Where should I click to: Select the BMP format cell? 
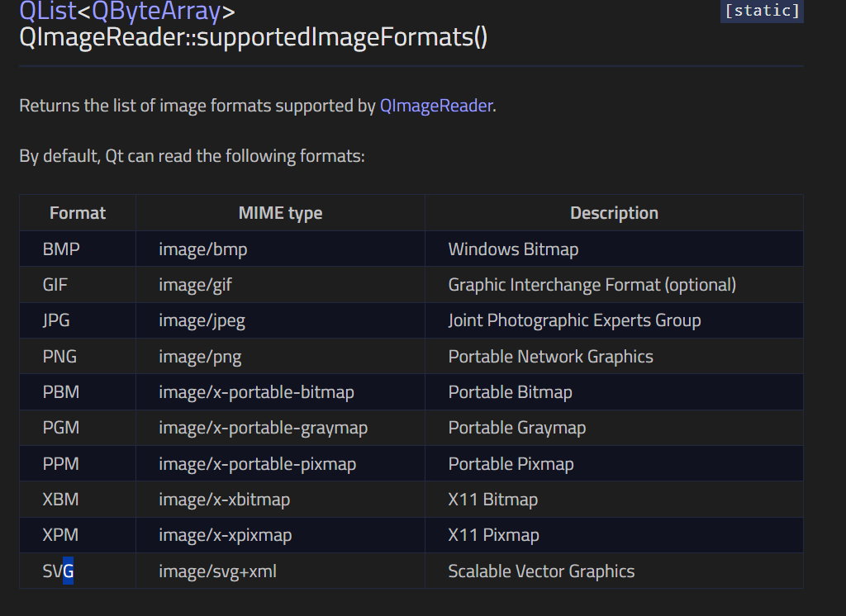point(61,249)
